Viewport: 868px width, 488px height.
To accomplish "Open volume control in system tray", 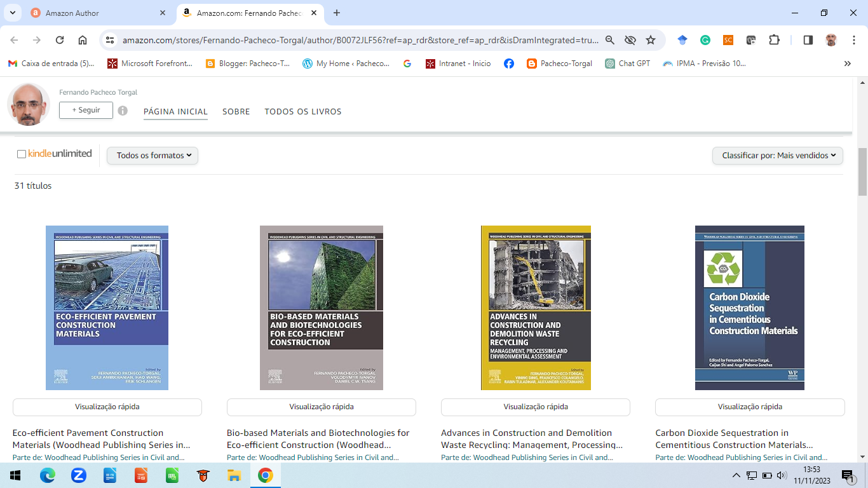I will point(782,475).
